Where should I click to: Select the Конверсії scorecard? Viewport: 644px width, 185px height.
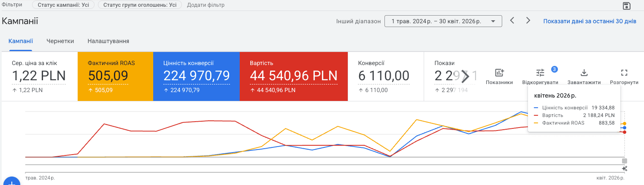(x=386, y=76)
